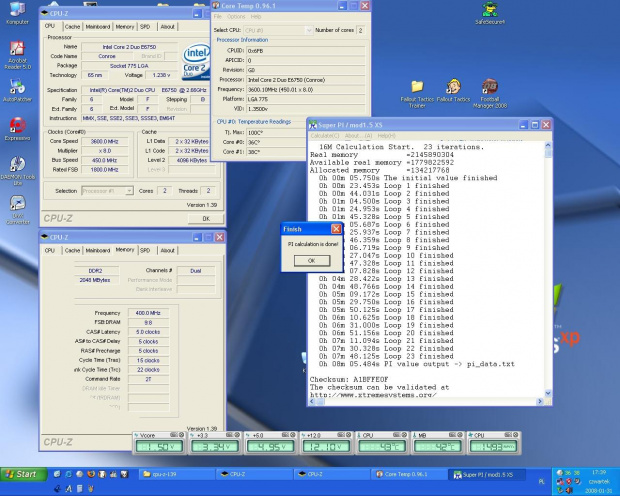Image resolution: width=620 pixels, height=496 pixels.
Task: Click OK in the CPU-Z processor window
Action: pyautogui.click(x=206, y=218)
